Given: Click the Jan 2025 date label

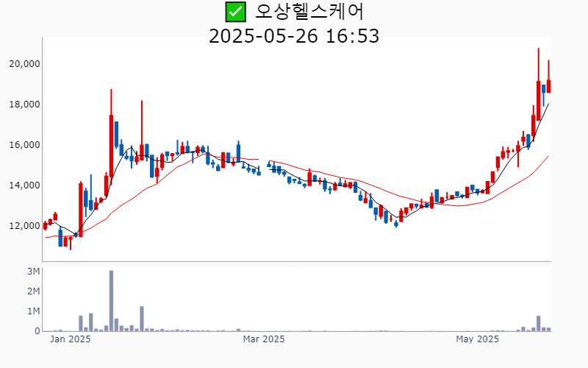Looking at the screenshot, I should tap(70, 339).
